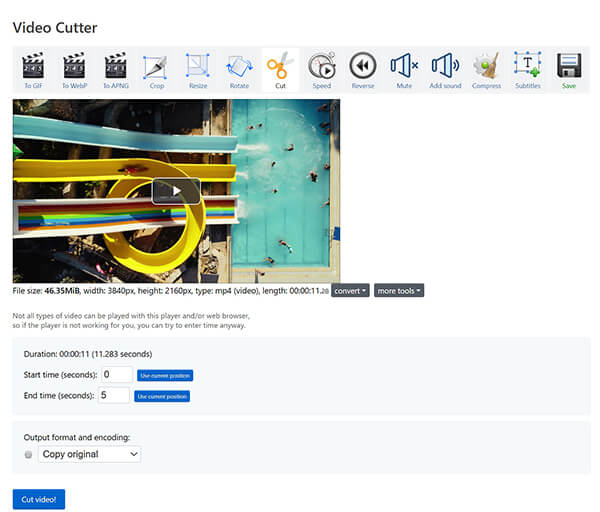Image resolution: width=600 pixels, height=512 pixels.
Task: Open the Add sound tool
Action: click(445, 70)
